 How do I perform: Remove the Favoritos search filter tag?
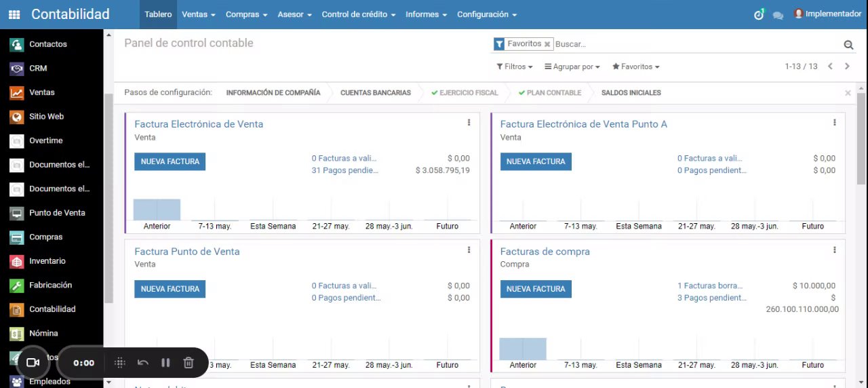547,44
